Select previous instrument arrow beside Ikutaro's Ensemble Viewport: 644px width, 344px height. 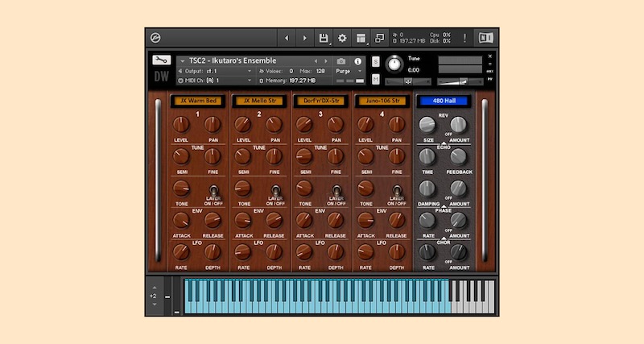316,61
